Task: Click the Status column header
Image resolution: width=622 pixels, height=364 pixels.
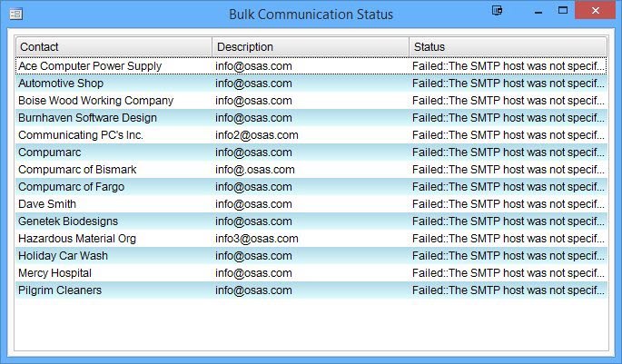Action: point(508,47)
